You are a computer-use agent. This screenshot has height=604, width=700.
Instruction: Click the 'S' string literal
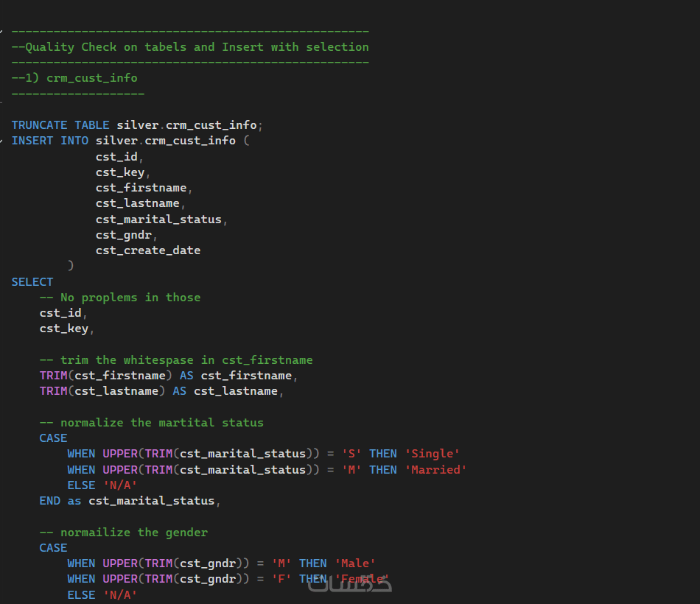351,454
